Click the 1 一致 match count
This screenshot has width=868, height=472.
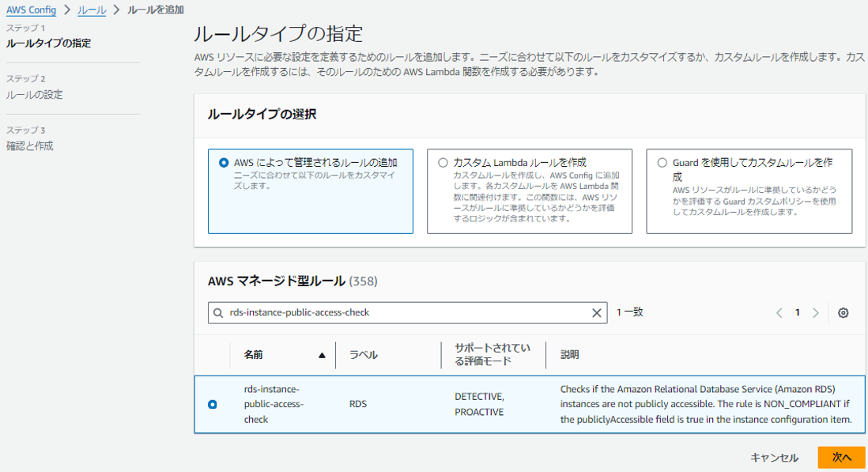point(629,312)
